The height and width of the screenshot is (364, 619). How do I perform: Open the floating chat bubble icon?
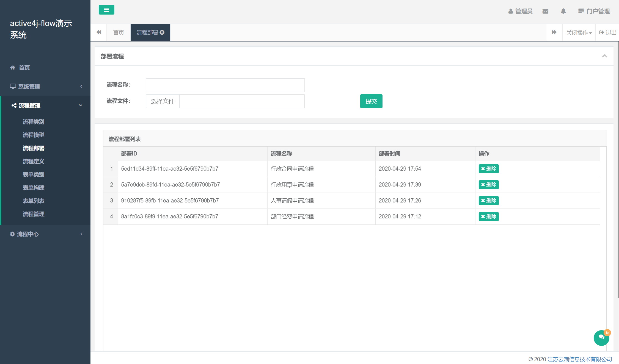click(x=601, y=337)
